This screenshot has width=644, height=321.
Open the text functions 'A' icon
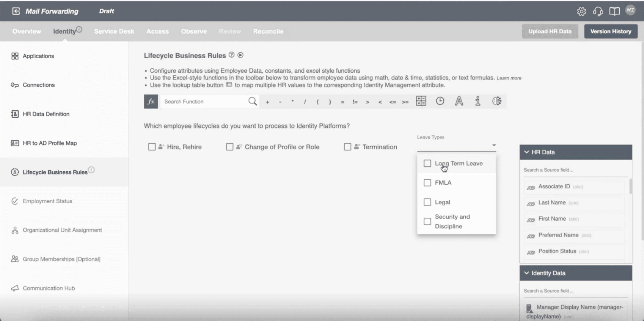(458, 101)
